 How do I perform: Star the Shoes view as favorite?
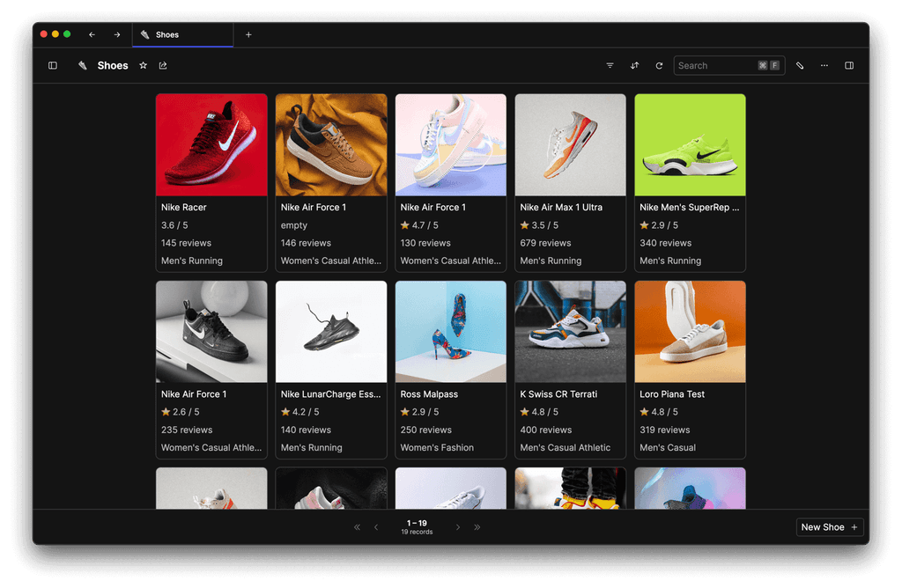(x=143, y=65)
